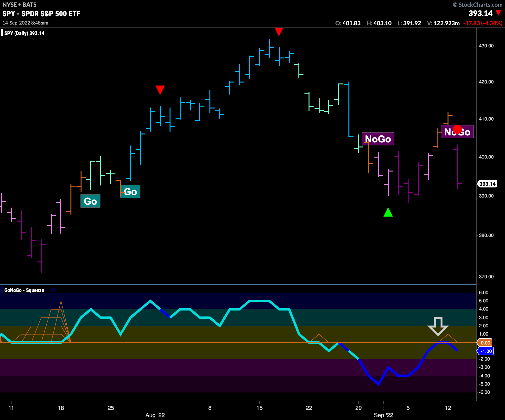Viewport: 505px width, 420px height.
Task: Click the Aug '22 date axis label
Action: tap(155, 415)
